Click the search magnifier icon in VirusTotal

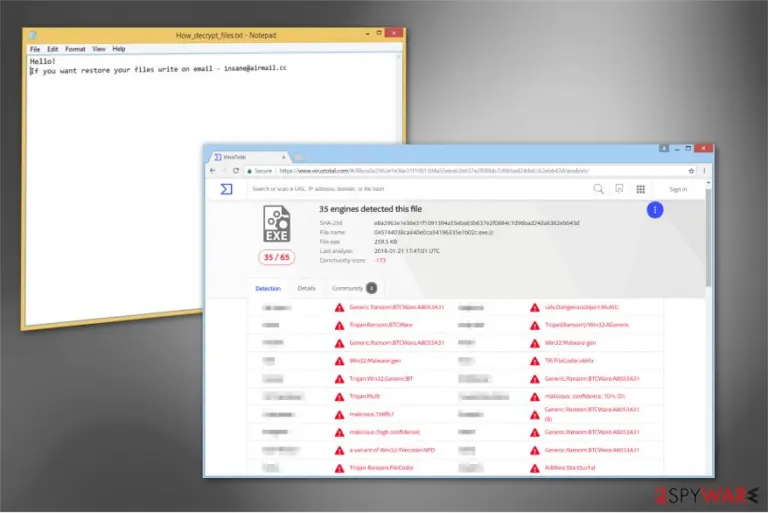pos(598,189)
